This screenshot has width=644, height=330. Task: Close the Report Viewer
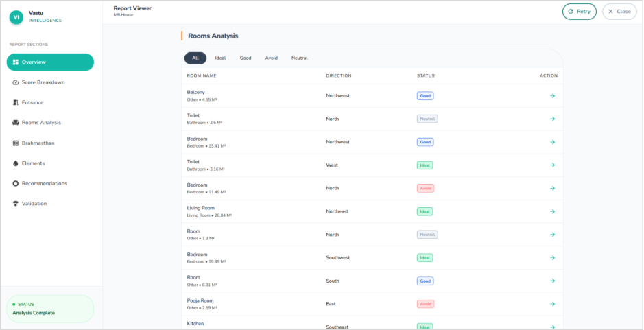point(619,12)
